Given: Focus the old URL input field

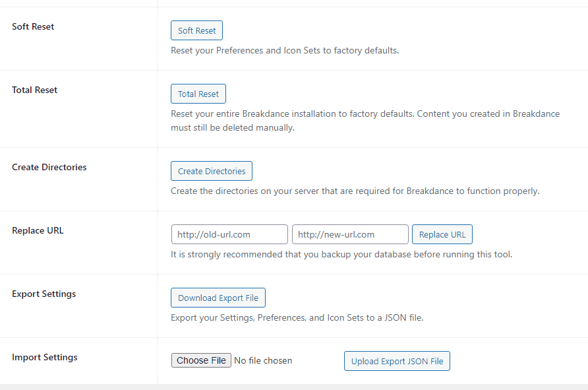Looking at the screenshot, I should (x=229, y=234).
